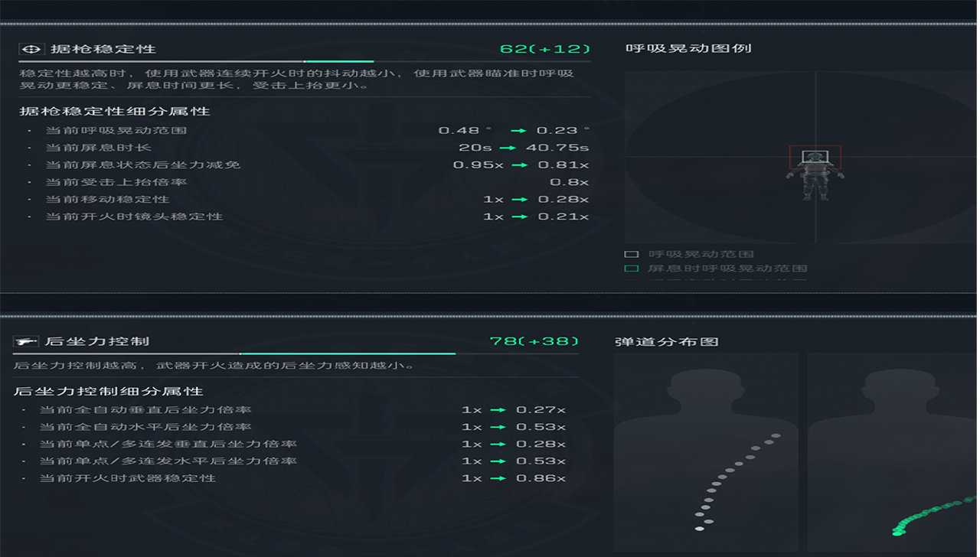Click the 当前单点/多连发垂直后坐力倍率 label
The image size is (980, 557).
click(168, 445)
